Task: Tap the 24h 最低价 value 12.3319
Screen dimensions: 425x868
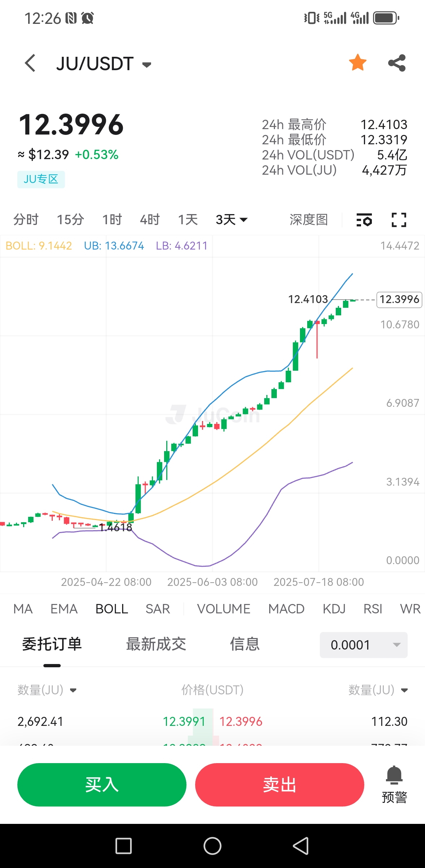Action: coord(384,140)
